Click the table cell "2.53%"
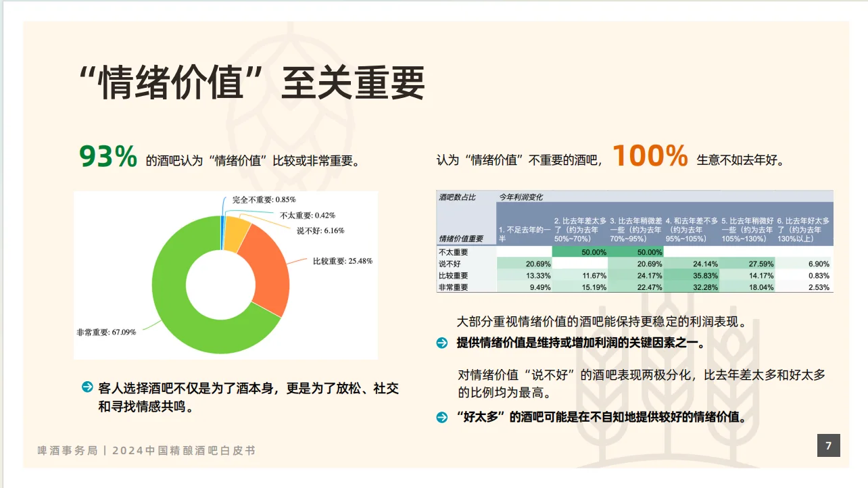 coord(803,287)
